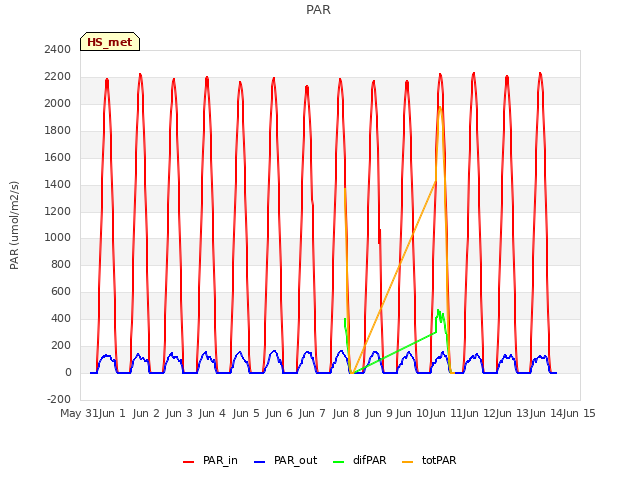The height and width of the screenshot is (480, 640).
Task: Click the orange totPAR peak near Jun 11
Action: [440, 108]
